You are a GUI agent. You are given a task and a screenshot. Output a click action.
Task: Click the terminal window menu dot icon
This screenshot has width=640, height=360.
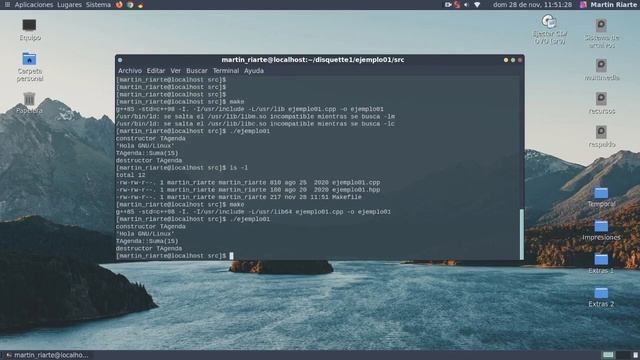click(120, 60)
